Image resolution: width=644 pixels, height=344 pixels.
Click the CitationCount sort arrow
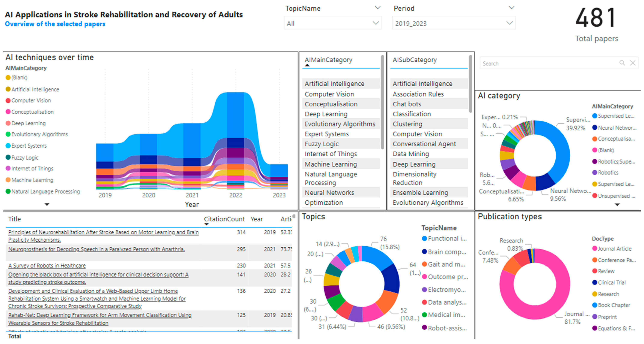click(206, 224)
